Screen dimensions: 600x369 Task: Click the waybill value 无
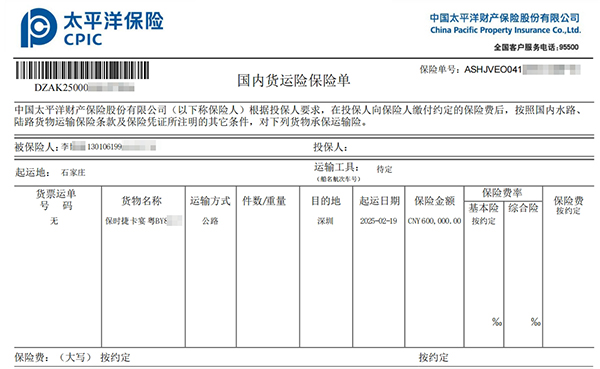[54, 221]
